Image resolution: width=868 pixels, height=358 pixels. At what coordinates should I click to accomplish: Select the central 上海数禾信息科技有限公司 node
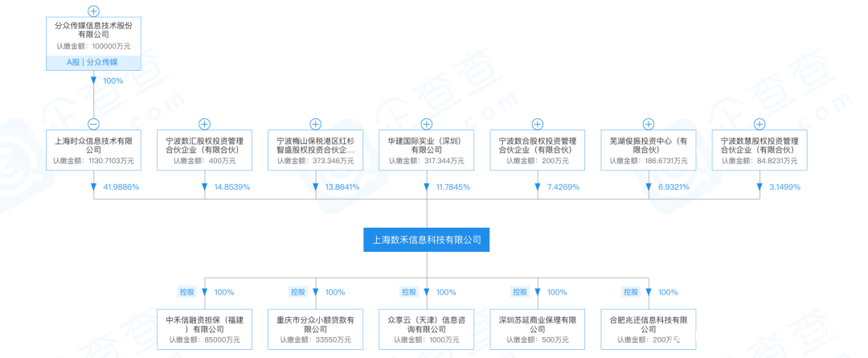[426, 240]
